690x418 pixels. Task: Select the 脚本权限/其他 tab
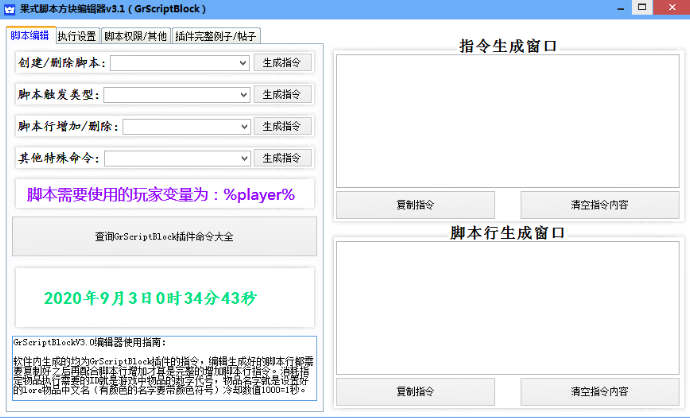pyautogui.click(x=136, y=36)
